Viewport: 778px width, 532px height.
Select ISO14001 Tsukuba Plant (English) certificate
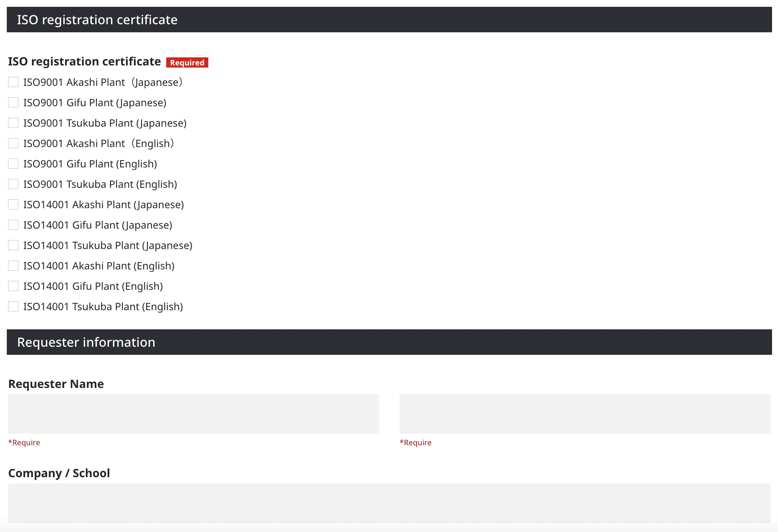(13, 306)
